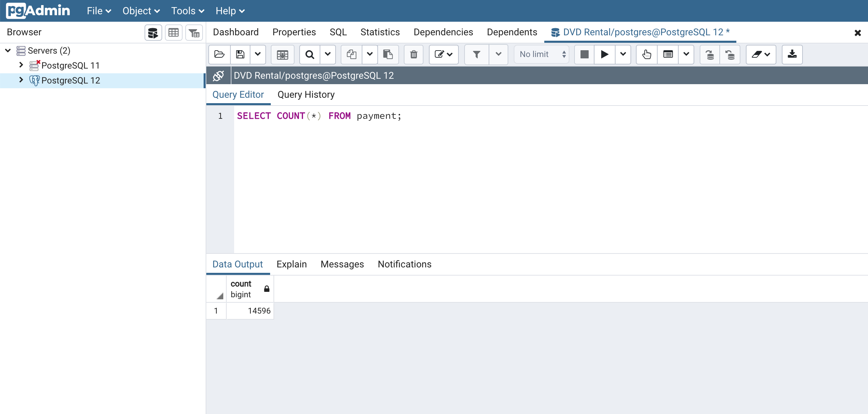The width and height of the screenshot is (868, 414).
Task: Switch to the Query History tab
Action: click(306, 94)
